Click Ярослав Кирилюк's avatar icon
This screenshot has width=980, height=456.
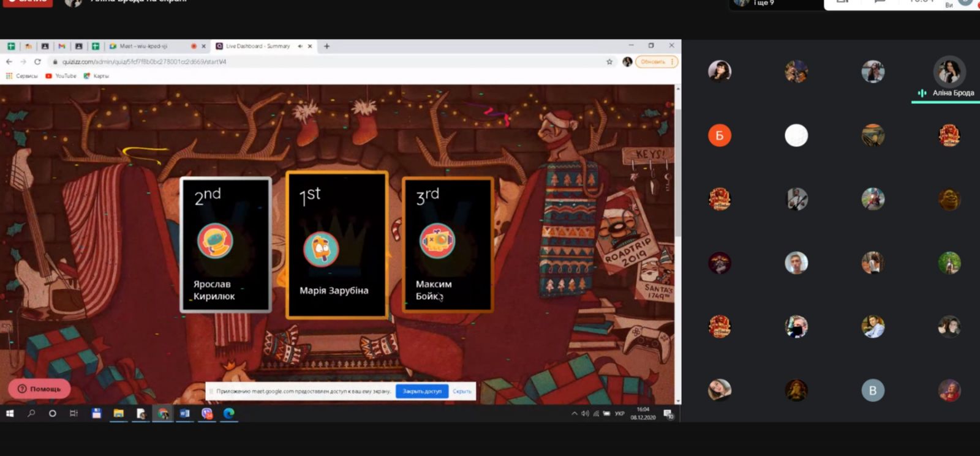215,240
